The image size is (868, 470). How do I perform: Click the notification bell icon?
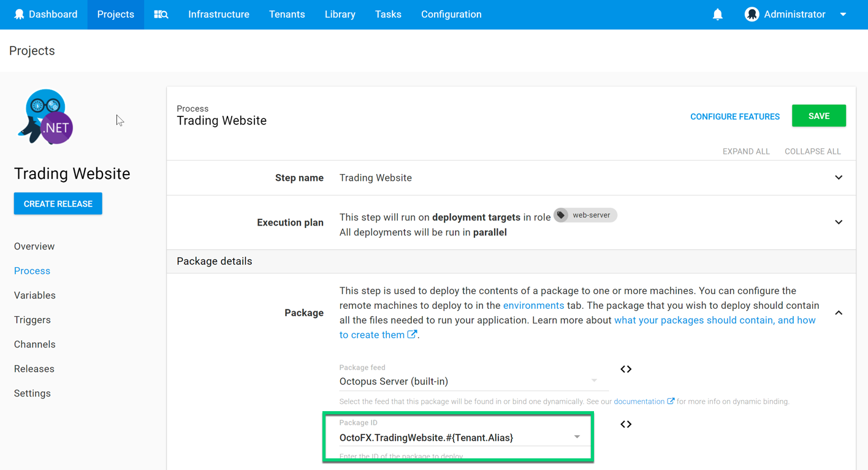[718, 13]
